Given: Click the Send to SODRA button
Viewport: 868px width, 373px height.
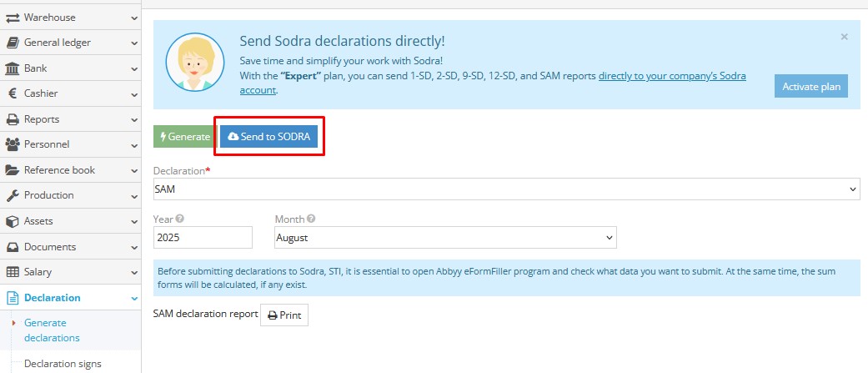Looking at the screenshot, I should 268,137.
